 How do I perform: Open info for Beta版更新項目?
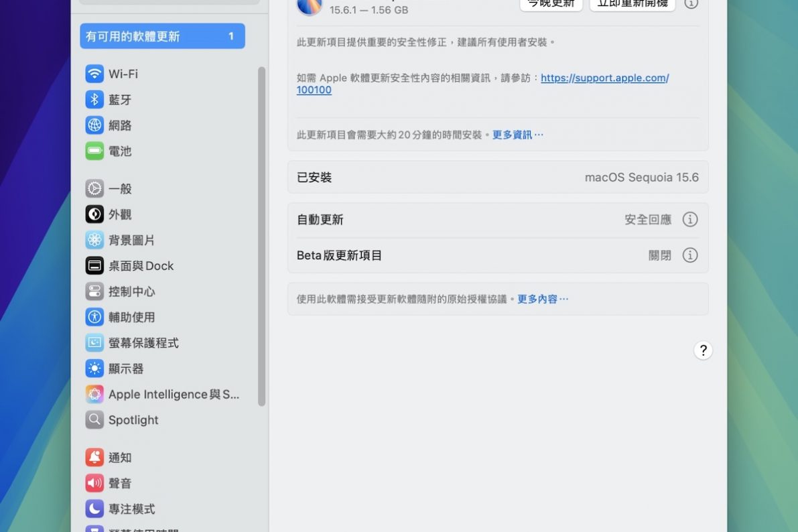tap(689, 255)
